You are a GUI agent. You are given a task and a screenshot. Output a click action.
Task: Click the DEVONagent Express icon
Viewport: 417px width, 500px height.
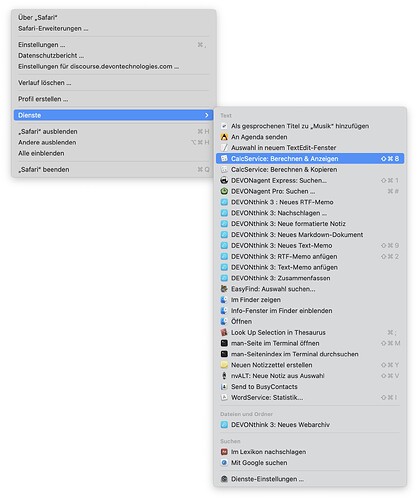point(224,180)
